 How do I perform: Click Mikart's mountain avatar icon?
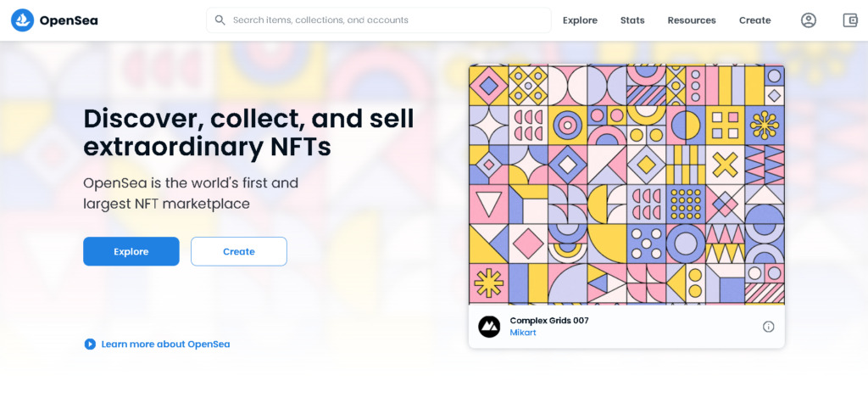[x=489, y=327]
